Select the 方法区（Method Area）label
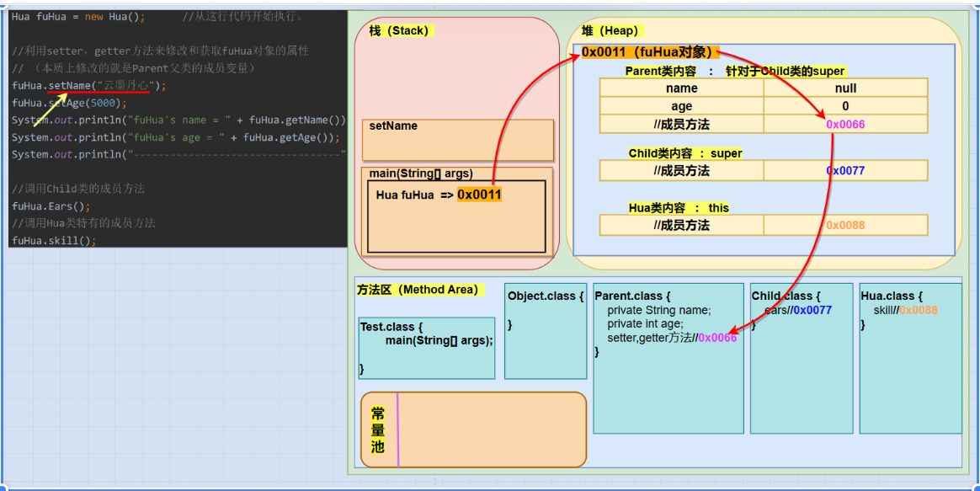This screenshot has width=980, height=491. pyautogui.click(x=421, y=290)
